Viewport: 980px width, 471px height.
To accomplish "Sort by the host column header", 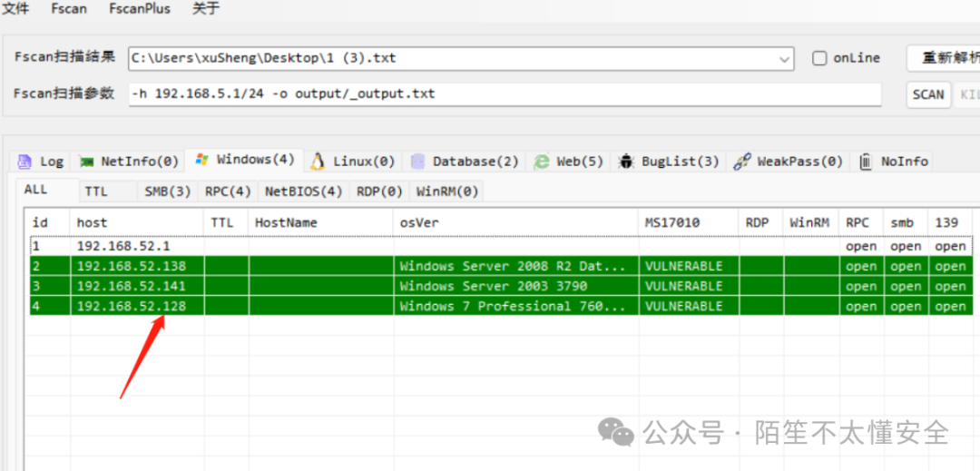I will point(138,222).
